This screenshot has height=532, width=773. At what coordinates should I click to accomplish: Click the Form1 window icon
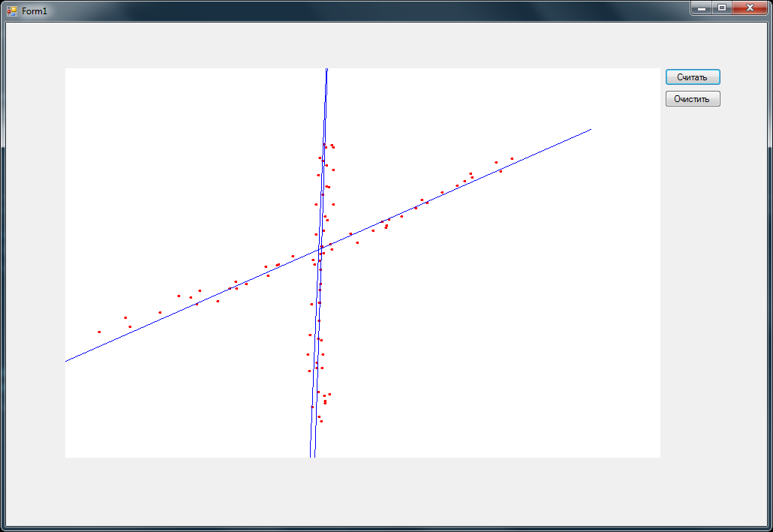pyautogui.click(x=12, y=11)
